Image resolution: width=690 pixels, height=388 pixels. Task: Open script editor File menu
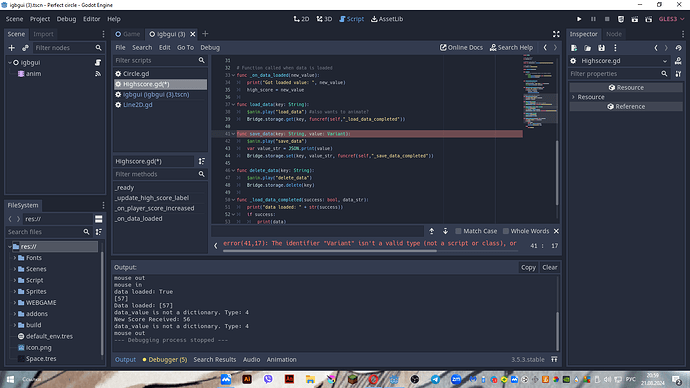[x=120, y=48]
